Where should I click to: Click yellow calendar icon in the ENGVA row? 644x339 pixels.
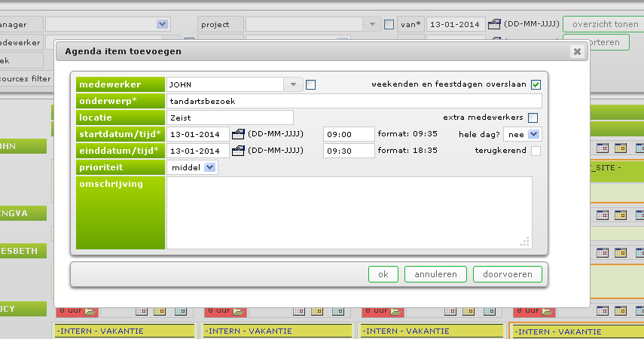[x=621, y=215]
